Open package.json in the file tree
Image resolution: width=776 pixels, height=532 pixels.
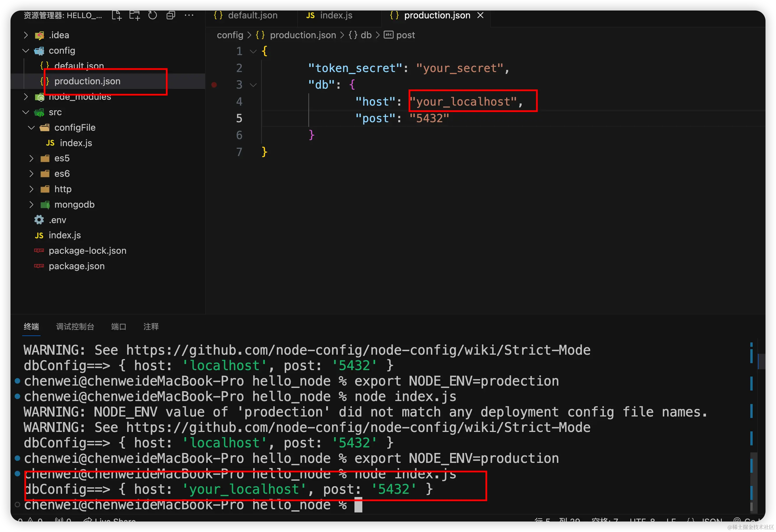coord(76,266)
